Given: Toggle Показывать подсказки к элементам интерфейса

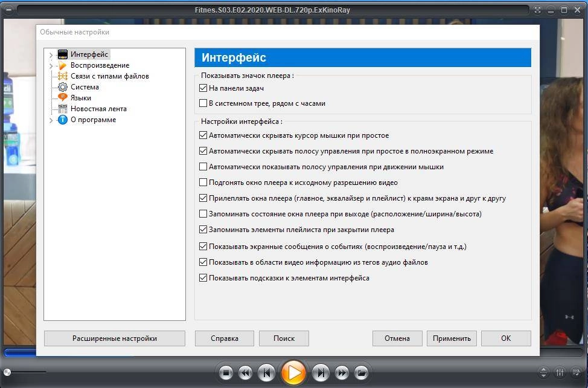Looking at the screenshot, I should 203,278.
